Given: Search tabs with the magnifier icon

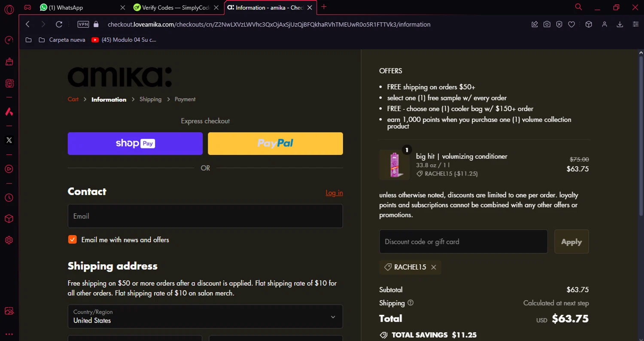Looking at the screenshot, I should [578, 7].
